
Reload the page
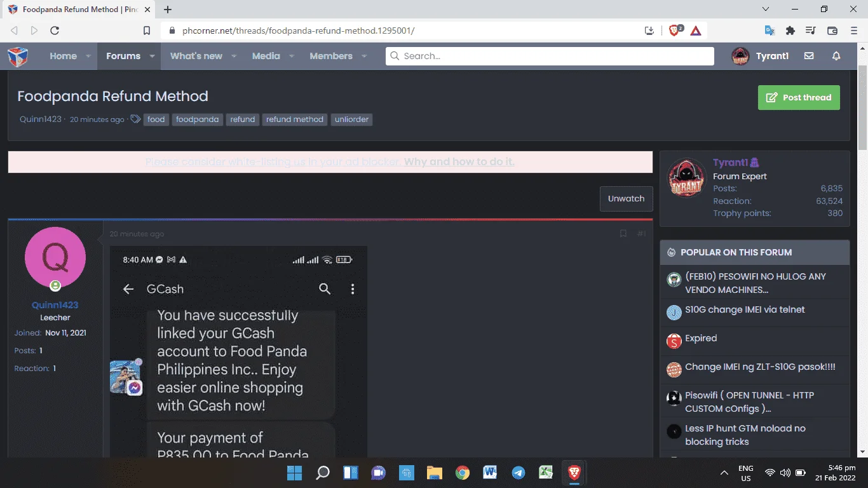point(55,30)
